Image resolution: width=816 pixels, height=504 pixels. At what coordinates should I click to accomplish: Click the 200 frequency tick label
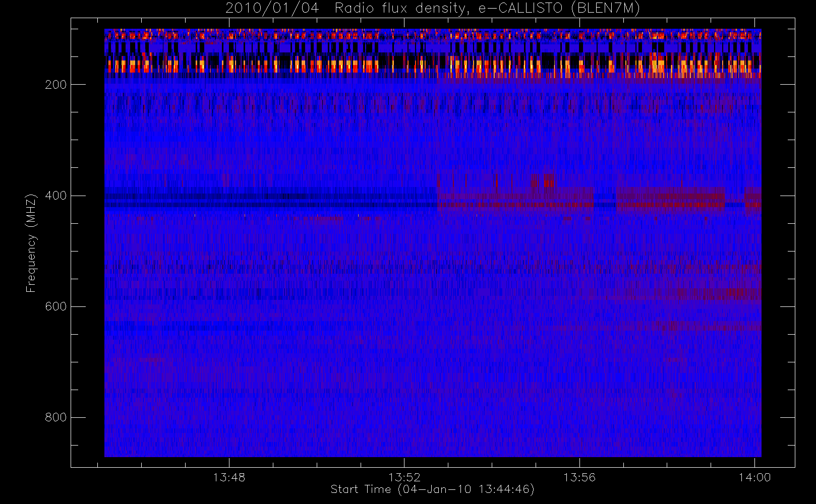(x=55, y=85)
